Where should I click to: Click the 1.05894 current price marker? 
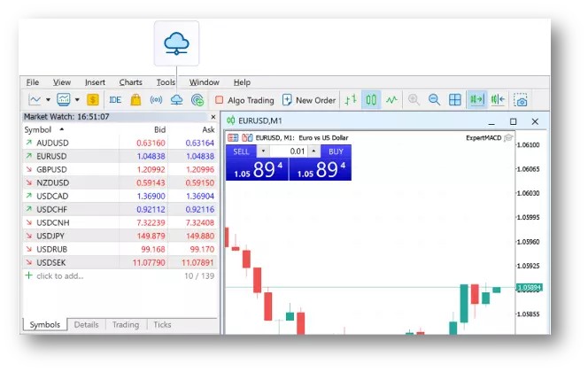[529, 288]
